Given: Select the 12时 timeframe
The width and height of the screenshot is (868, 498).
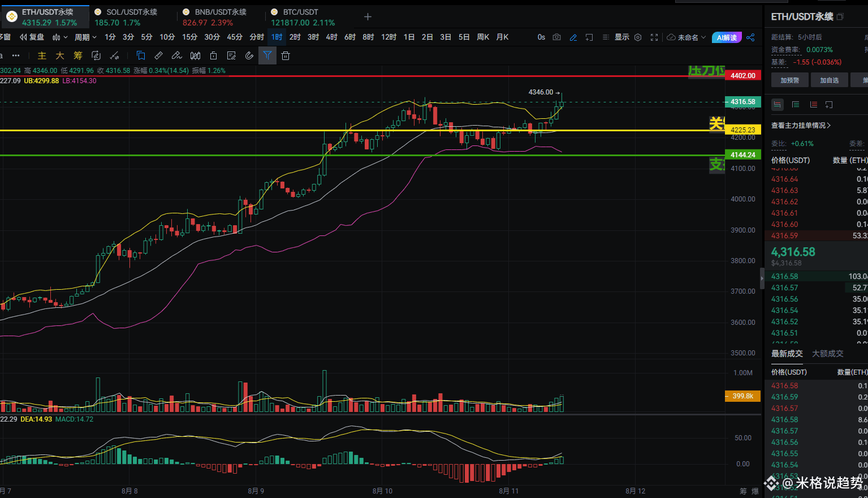Looking at the screenshot, I should click(388, 37).
